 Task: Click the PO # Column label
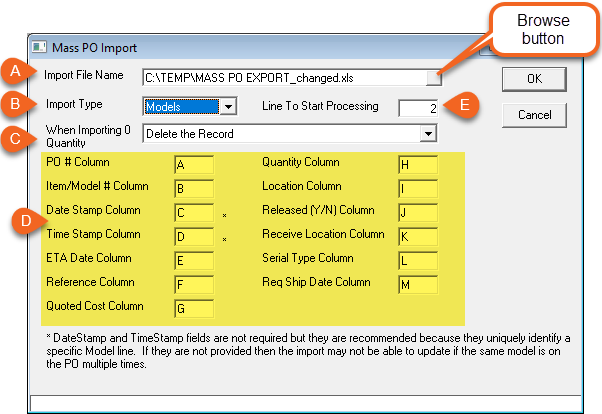78,162
